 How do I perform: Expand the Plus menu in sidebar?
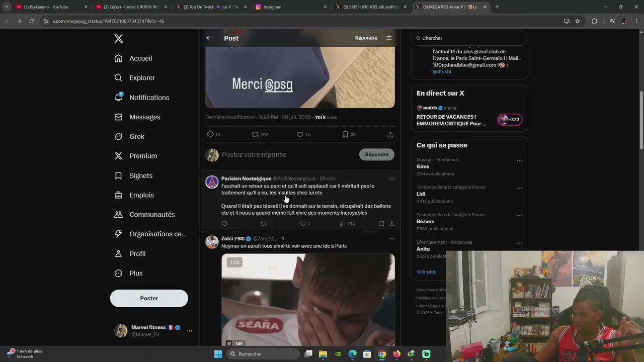click(x=128, y=274)
